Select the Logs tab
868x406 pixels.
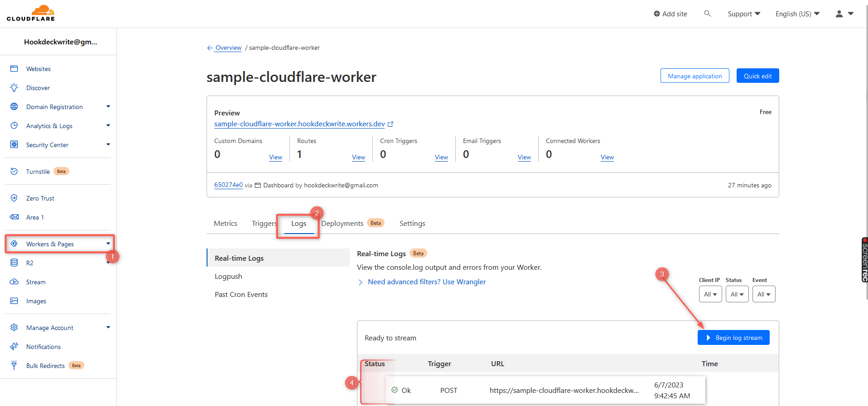(299, 224)
